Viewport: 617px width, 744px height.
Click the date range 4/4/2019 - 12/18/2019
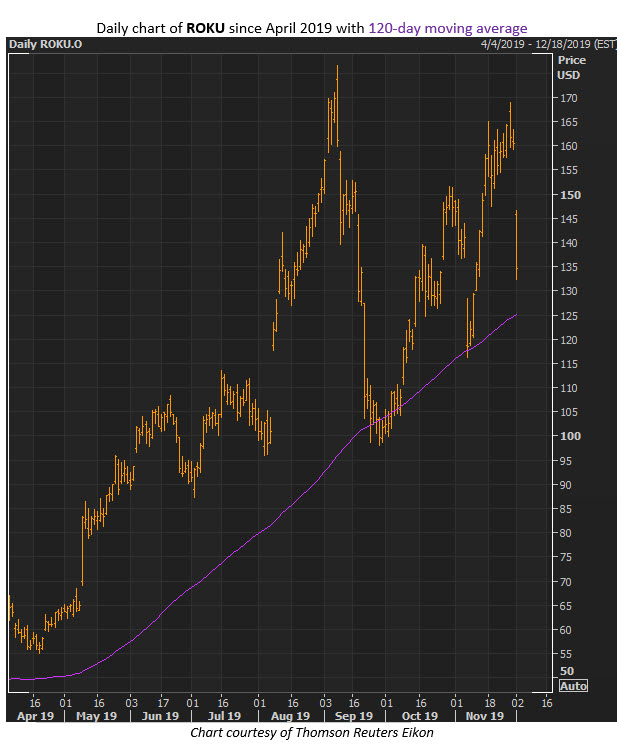point(548,44)
